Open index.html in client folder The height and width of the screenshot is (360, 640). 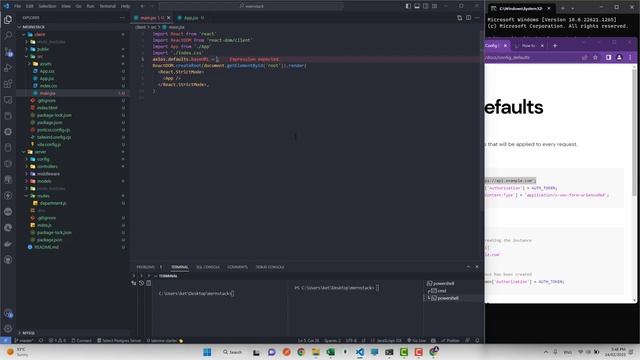pos(47,108)
